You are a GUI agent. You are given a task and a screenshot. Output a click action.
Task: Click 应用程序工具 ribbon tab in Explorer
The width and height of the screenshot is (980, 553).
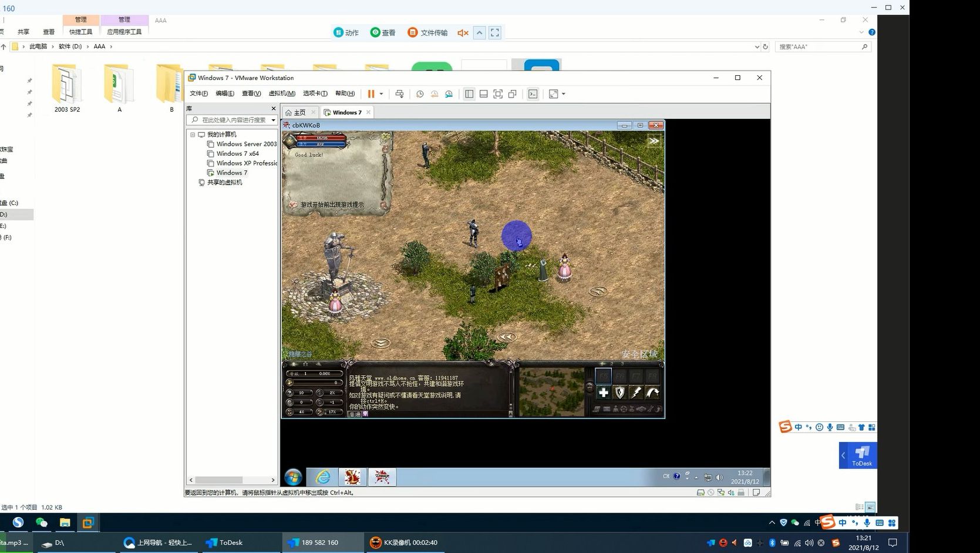pos(124,32)
